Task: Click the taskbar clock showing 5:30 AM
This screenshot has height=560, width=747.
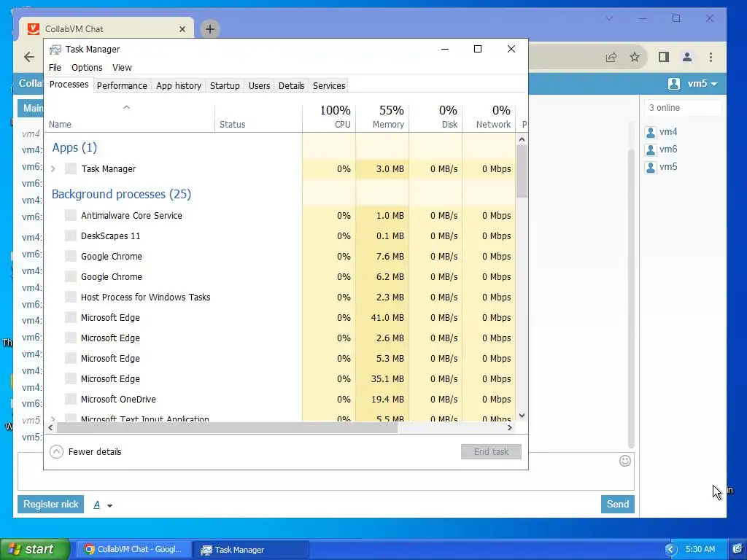Action: (x=700, y=549)
